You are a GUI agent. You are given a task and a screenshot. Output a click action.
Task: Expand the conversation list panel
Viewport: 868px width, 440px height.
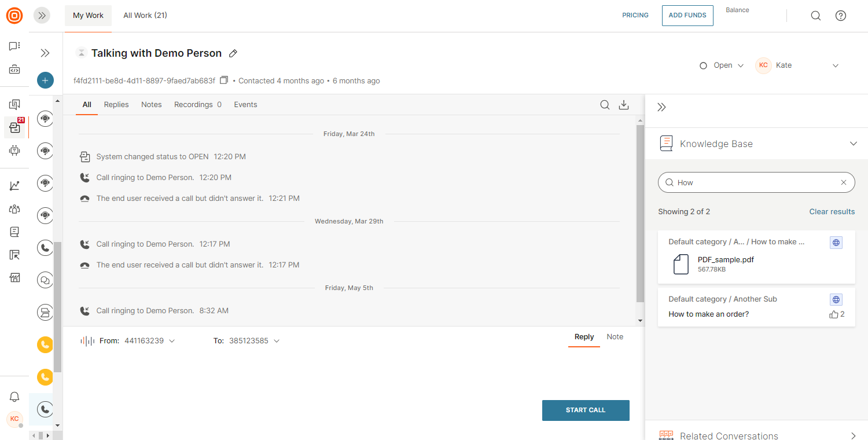click(45, 53)
